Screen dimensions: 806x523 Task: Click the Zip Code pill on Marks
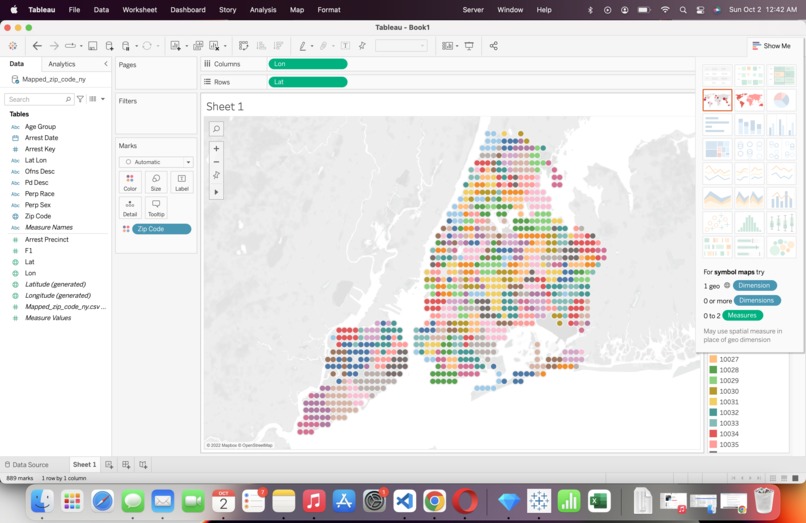[161, 229]
